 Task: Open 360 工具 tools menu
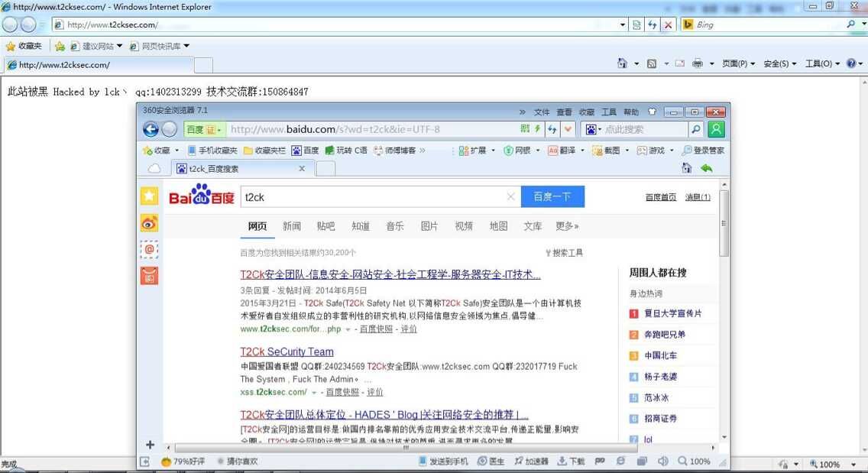(609, 112)
